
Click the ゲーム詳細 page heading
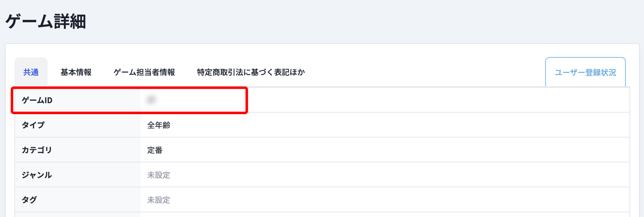pos(46,21)
